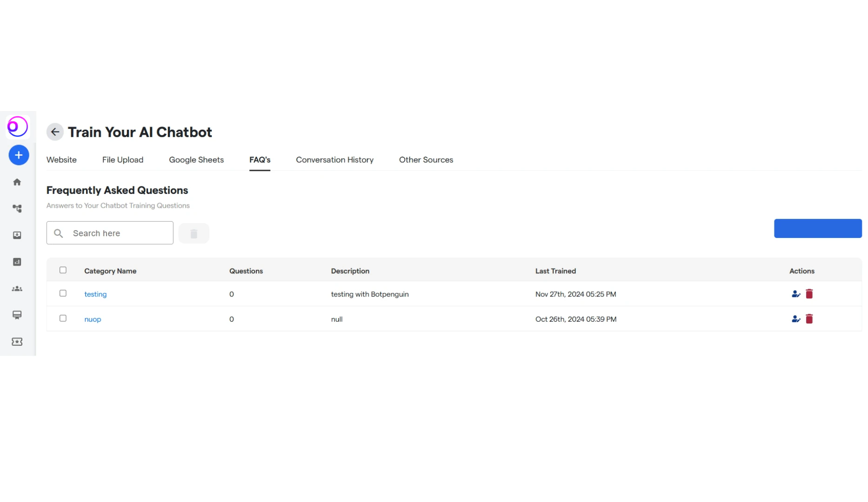868x502 pixels.
Task: Click the 'Frequently Asked Questions' heading
Action: click(117, 190)
